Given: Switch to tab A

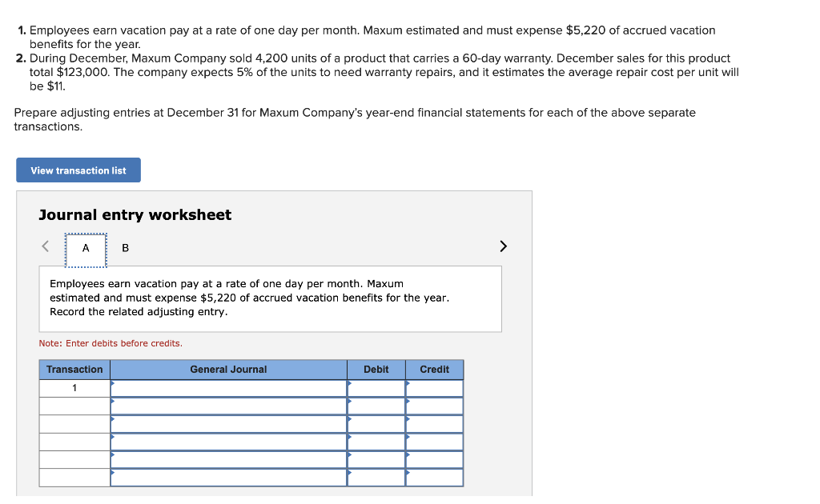Looking at the screenshot, I should click(x=85, y=248).
